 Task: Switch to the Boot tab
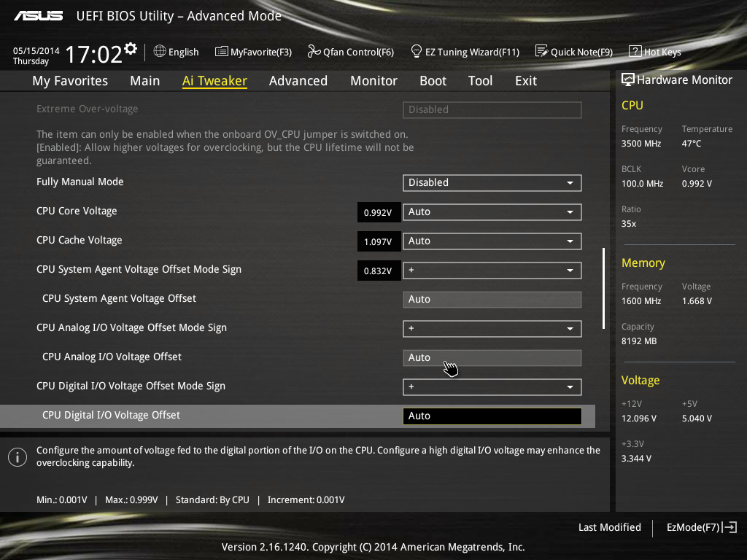coord(433,81)
